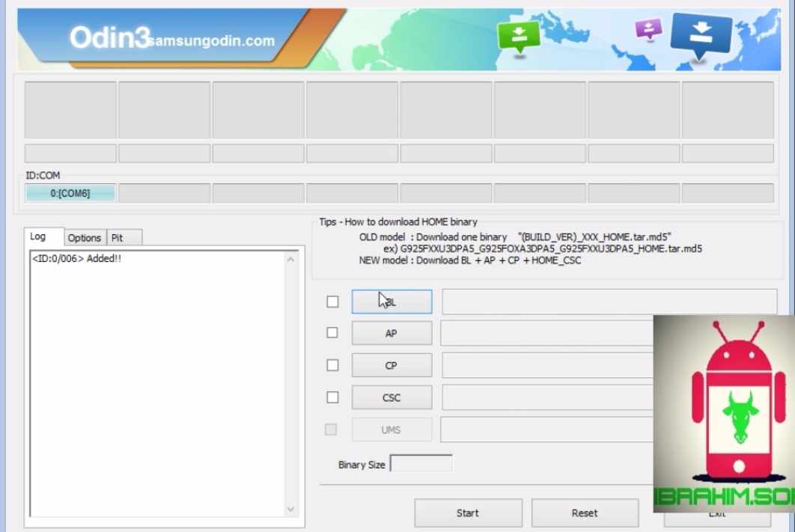Click the "<ID:0/006> Added!!" log entry
This screenshot has height=532, width=795.
(x=76, y=258)
